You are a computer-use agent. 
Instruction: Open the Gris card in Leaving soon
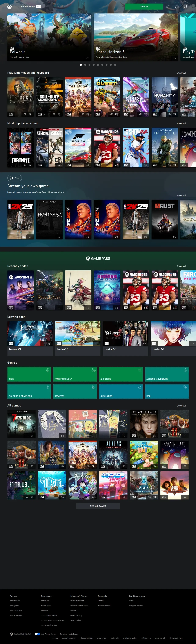click(173, 338)
